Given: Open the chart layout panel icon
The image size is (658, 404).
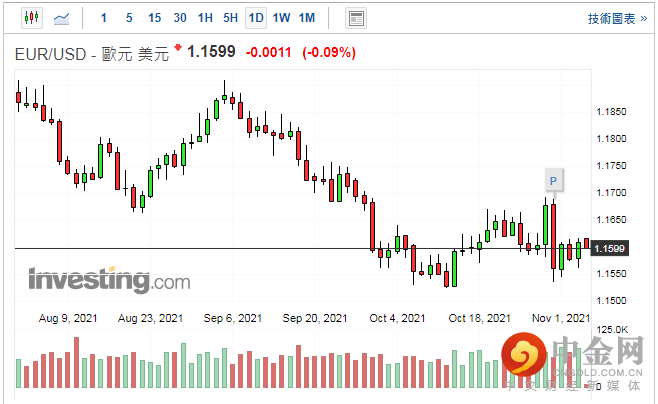Looking at the screenshot, I should (355, 18).
